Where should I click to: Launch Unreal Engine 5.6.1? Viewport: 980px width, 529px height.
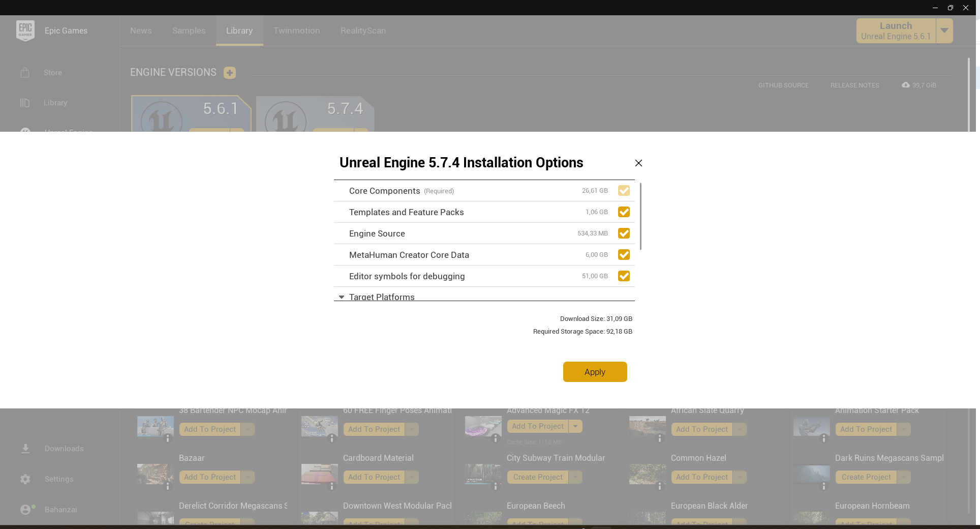coord(896,31)
